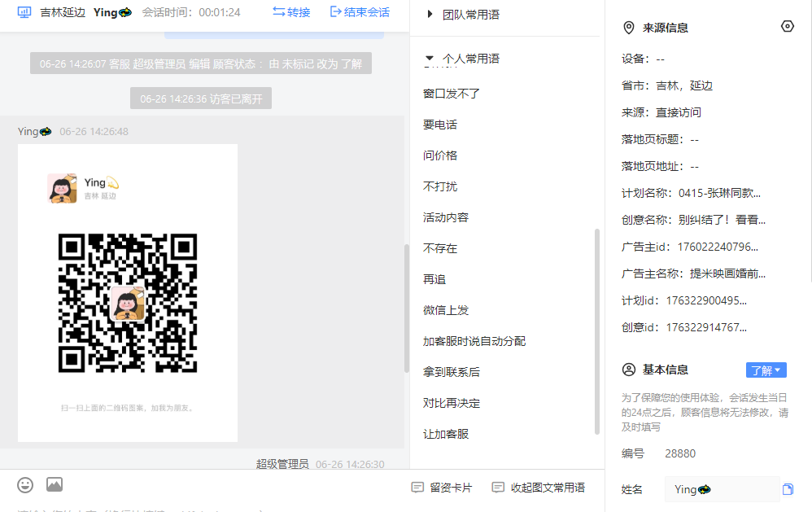Click the person icon beside 基本信息
Viewport: 812px width, 512px height.
(x=629, y=370)
